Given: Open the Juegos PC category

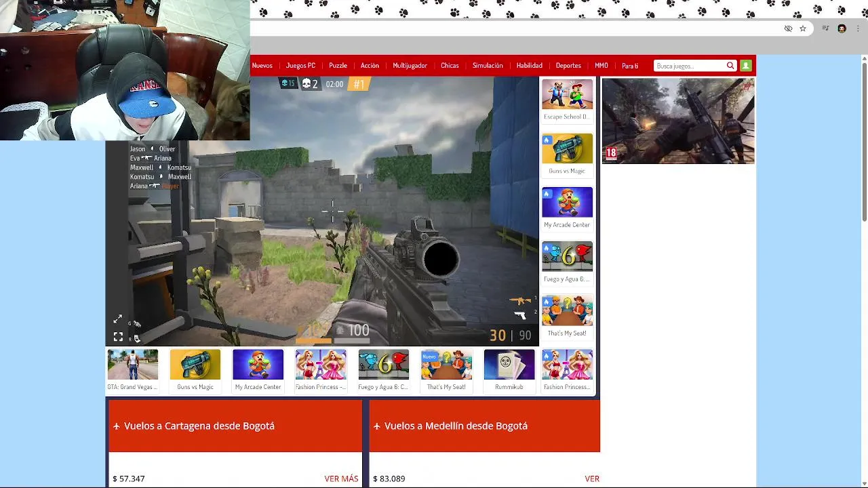Looking at the screenshot, I should pyautogui.click(x=300, y=66).
